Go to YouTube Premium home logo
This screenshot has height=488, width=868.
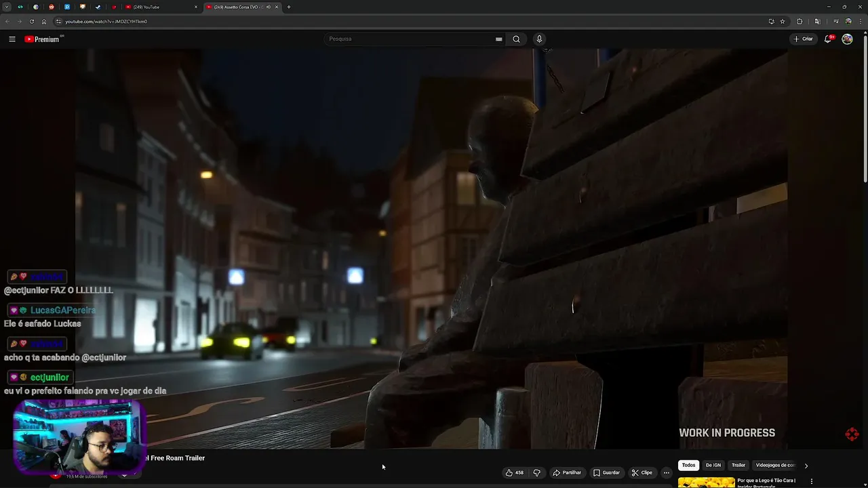[x=43, y=39]
